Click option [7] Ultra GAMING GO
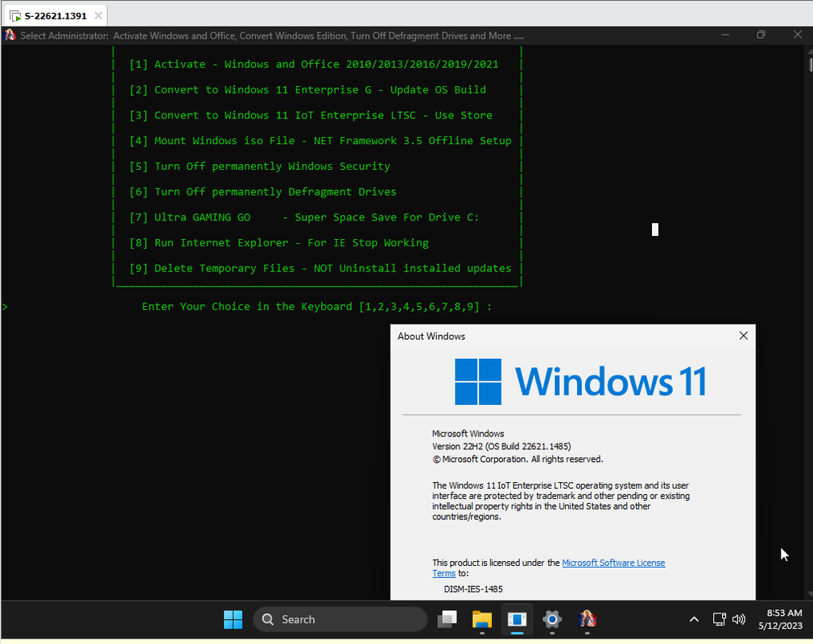The height and width of the screenshot is (644, 813). [x=304, y=217]
